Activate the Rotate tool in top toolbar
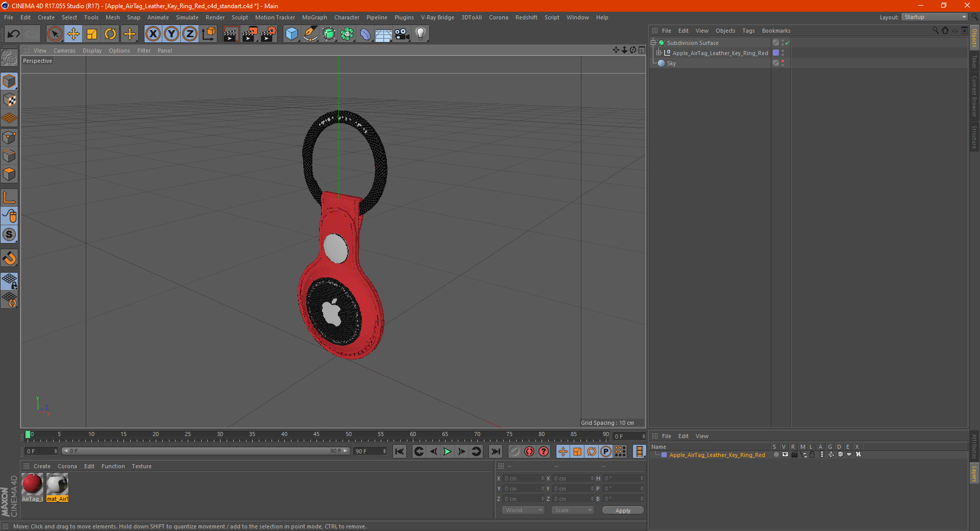Image resolution: width=980 pixels, height=531 pixels. (110, 34)
